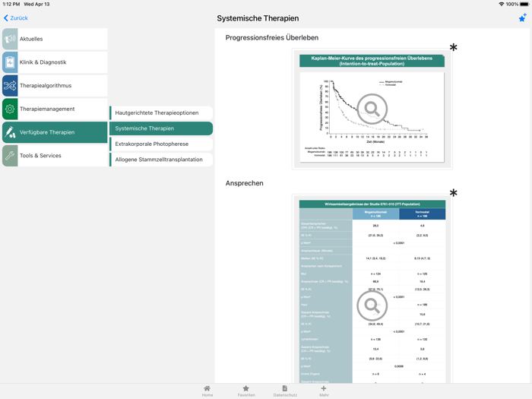Open Mehr tab
Screen dimensions: 532x399
324,391
